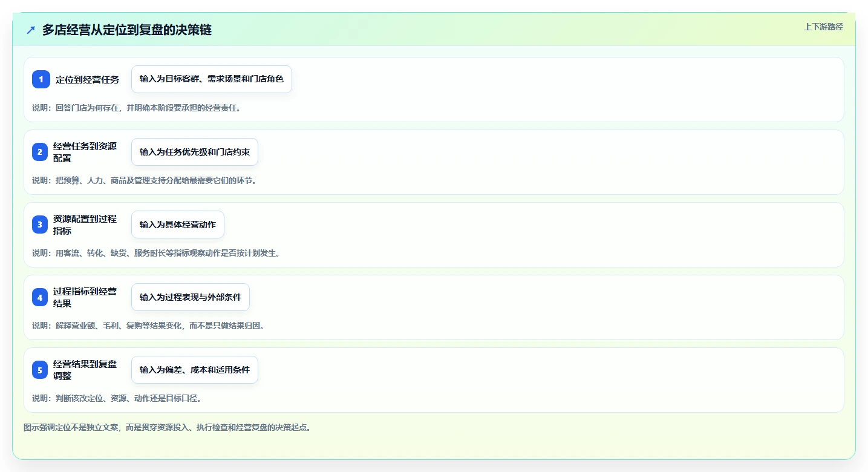The height and width of the screenshot is (472, 868).
Task: Click the step 1 number badge
Action: point(41,79)
